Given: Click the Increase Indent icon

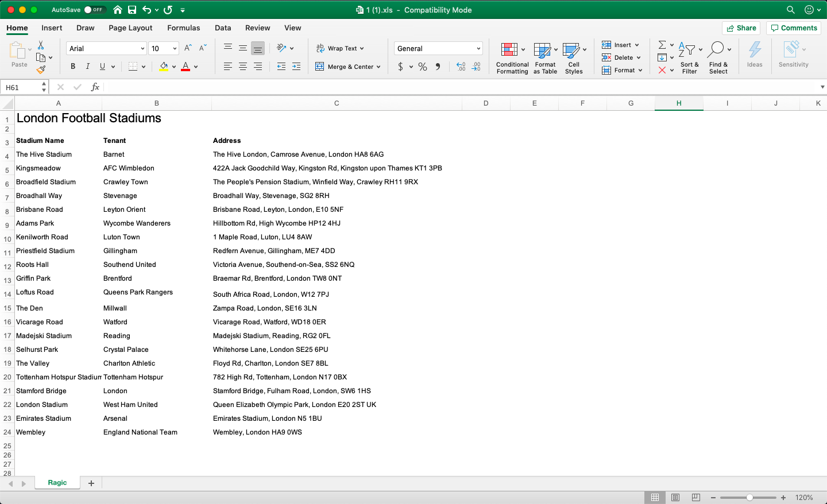Looking at the screenshot, I should coord(296,67).
